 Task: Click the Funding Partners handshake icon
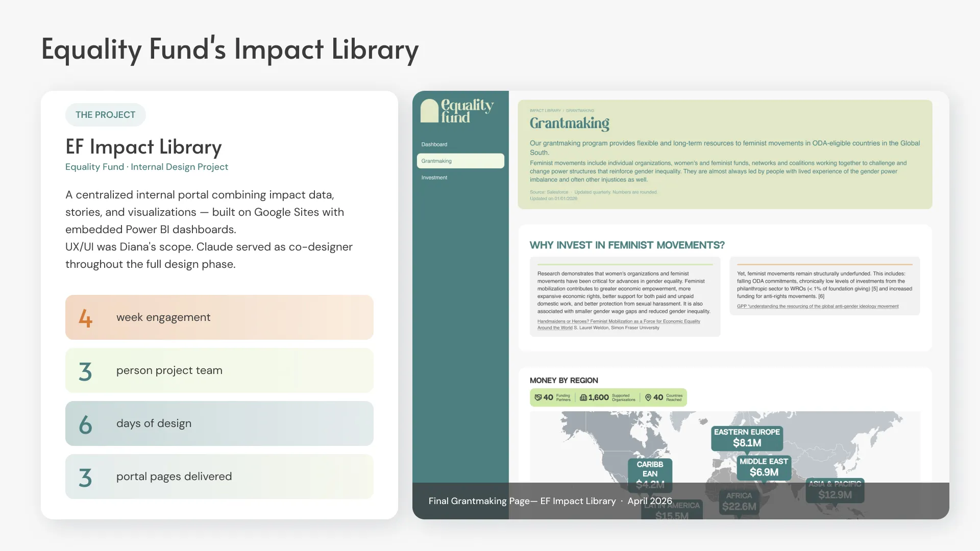click(x=538, y=397)
